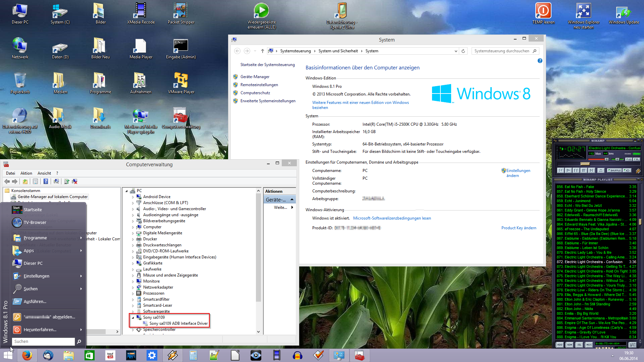Open Remoteeinstellungen link
Screen dimensions: 644x362
259,85
